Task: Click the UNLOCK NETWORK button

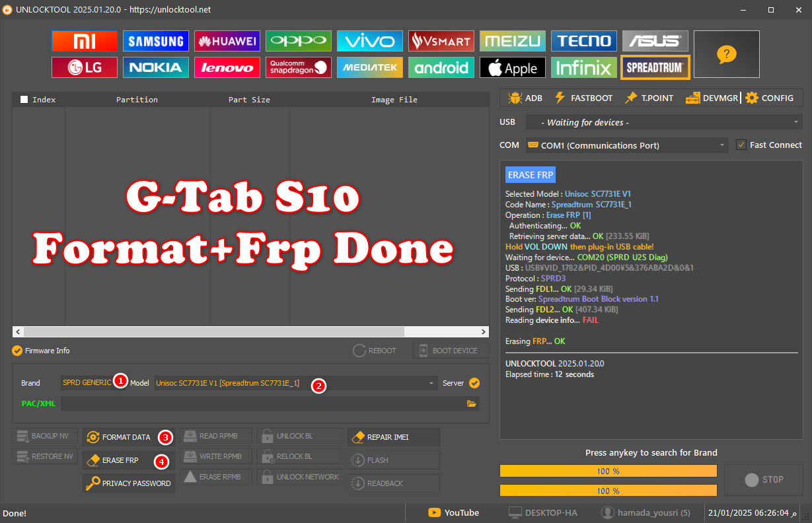Action: (300, 477)
